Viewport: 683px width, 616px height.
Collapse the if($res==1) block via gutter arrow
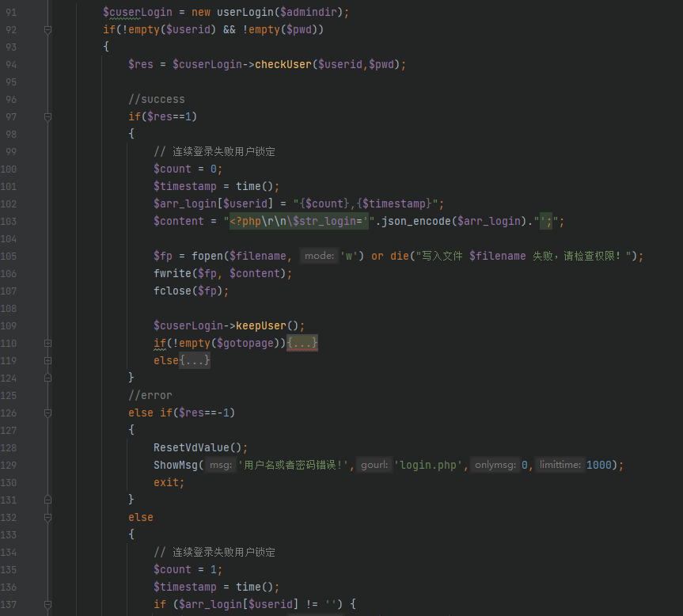click(47, 116)
